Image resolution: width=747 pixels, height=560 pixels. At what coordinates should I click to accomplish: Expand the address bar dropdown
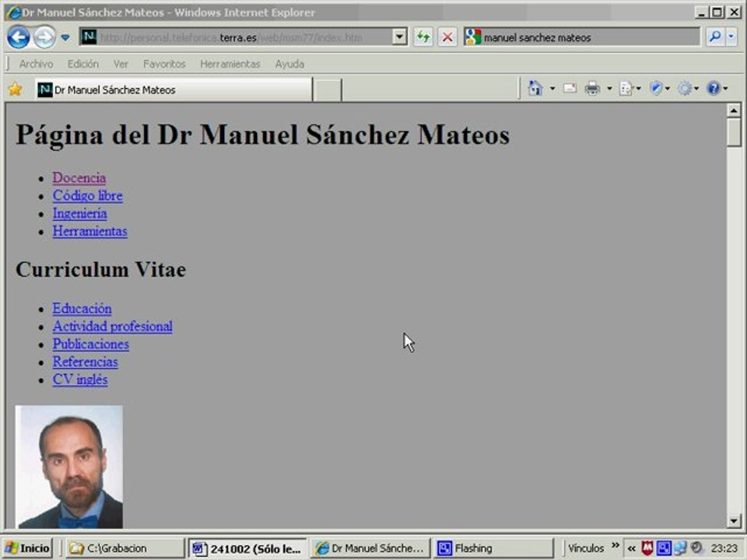(x=400, y=37)
